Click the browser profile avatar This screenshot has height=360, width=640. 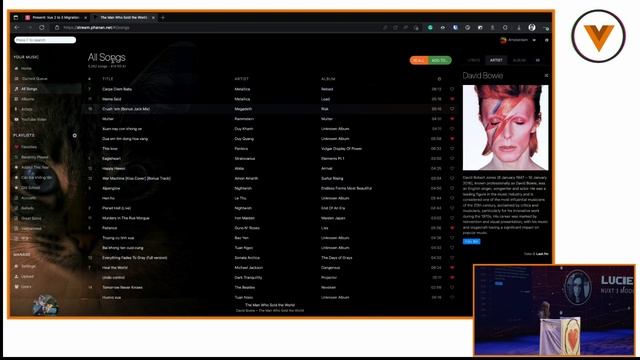pos(532,27)
